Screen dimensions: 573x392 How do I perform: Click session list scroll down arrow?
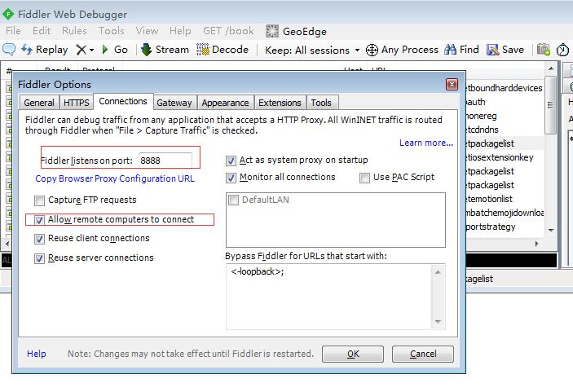[552, 231]
